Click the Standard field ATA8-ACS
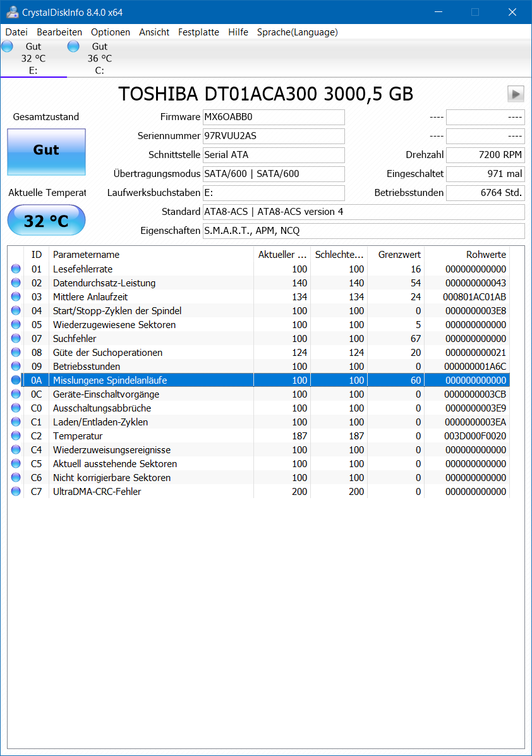Screen dimensions: 532x756 tap(364, 212)
